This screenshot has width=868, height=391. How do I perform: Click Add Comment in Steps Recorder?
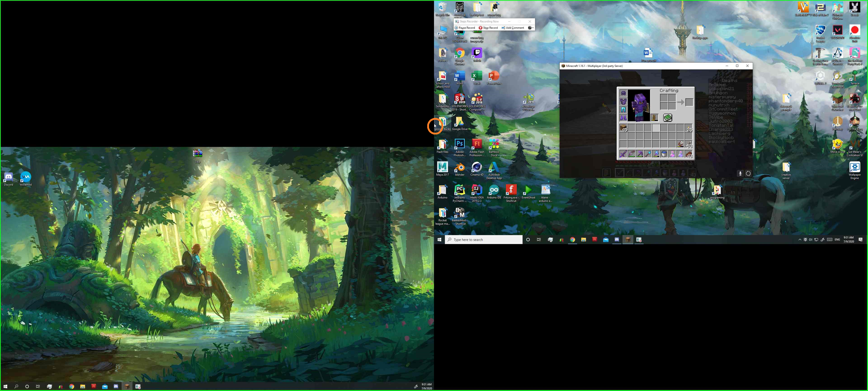tap(512, 28)
